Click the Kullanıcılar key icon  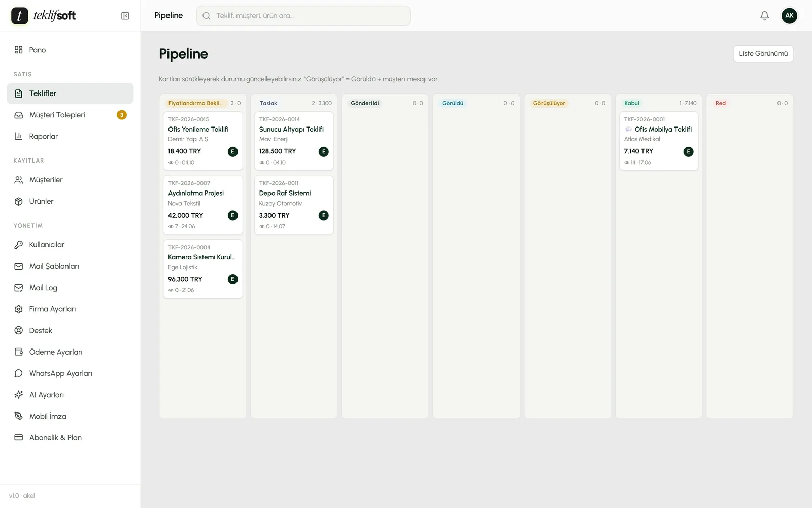pos(19,245)
